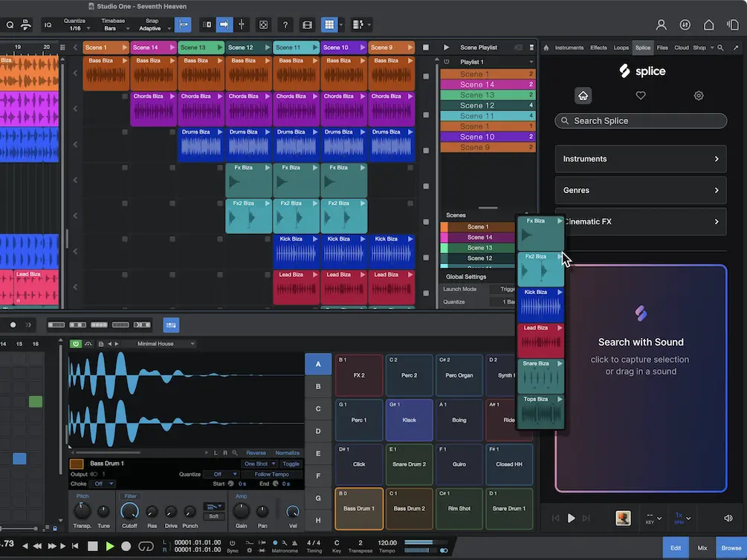747x560 pixels.
Task: Open Splice settings with the gear icon
Action: [x=698, y=95]
